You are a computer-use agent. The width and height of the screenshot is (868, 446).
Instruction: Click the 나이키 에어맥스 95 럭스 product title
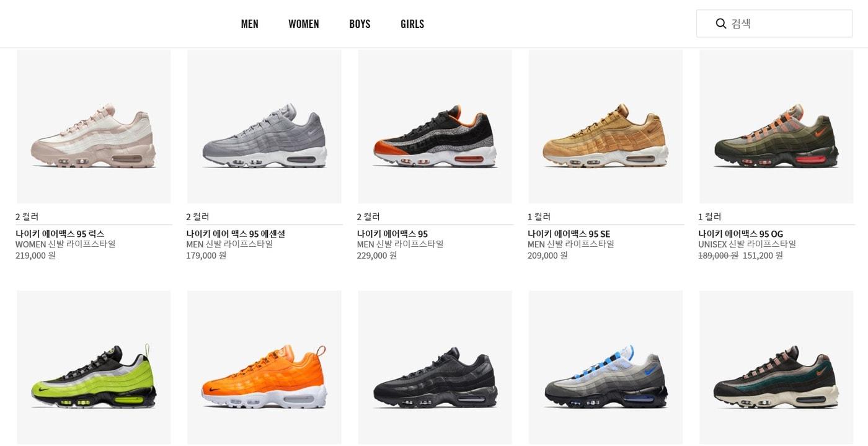point(60,234)
